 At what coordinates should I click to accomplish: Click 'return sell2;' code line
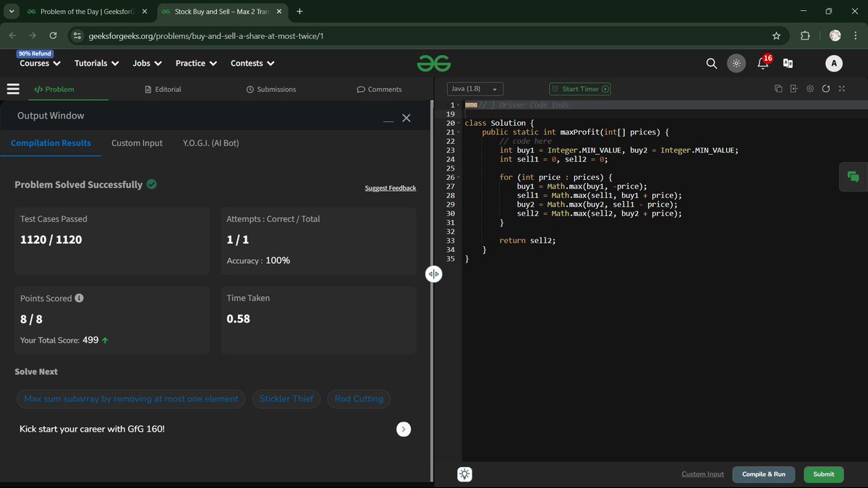[x=527, y=241]
